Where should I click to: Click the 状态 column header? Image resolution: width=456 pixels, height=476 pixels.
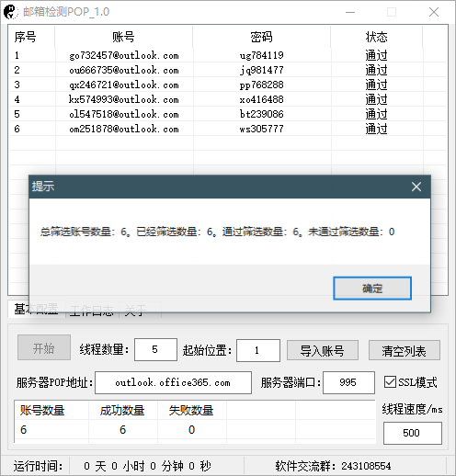click(x=376, y=37)
